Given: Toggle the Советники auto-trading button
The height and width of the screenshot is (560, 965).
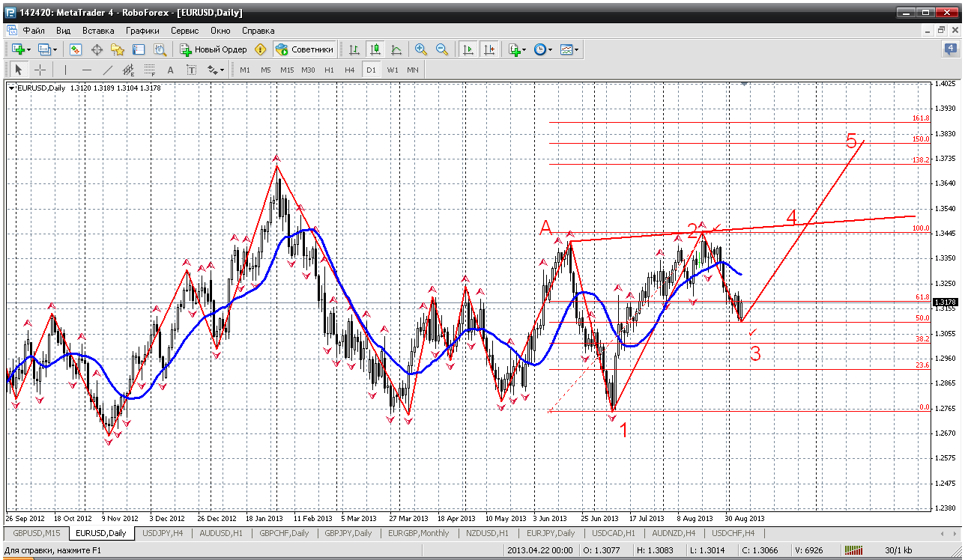Looking at the screenshot, I should pyautogui.click(x=304, y=49).
